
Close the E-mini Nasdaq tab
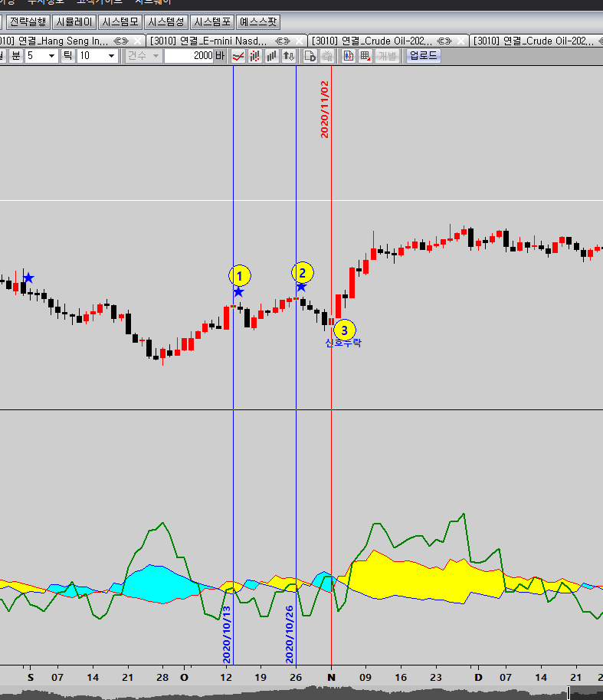(300, 40)
